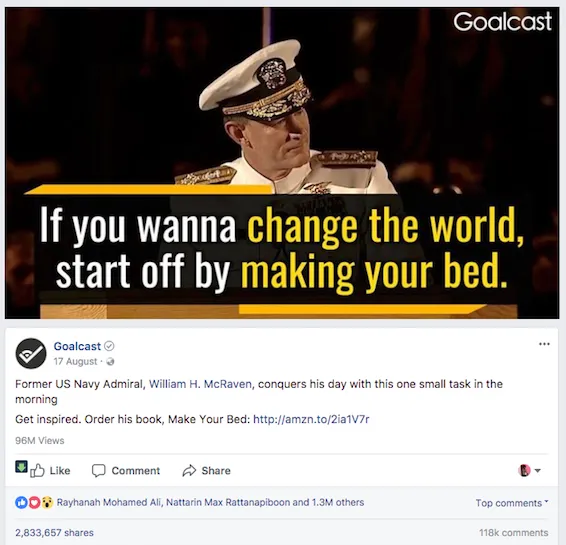Click the green download arrow icon
Screen dimensions: 566x545
(21, 467)
